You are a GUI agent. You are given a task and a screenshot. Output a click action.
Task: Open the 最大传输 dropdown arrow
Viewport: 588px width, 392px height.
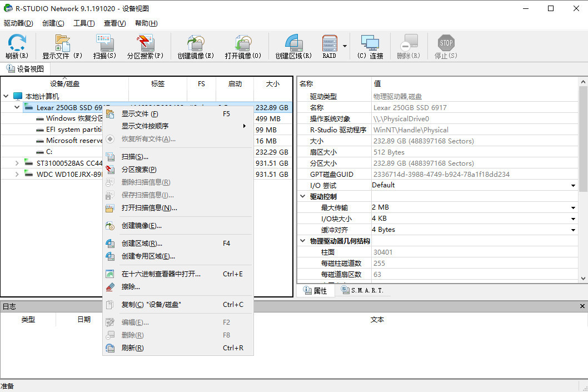point(572,207)
